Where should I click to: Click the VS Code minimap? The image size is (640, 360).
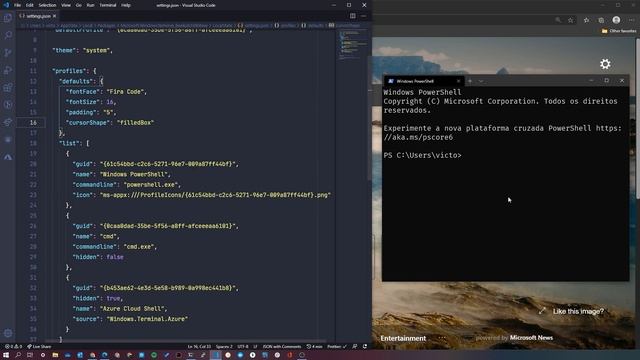click(353, 45)
